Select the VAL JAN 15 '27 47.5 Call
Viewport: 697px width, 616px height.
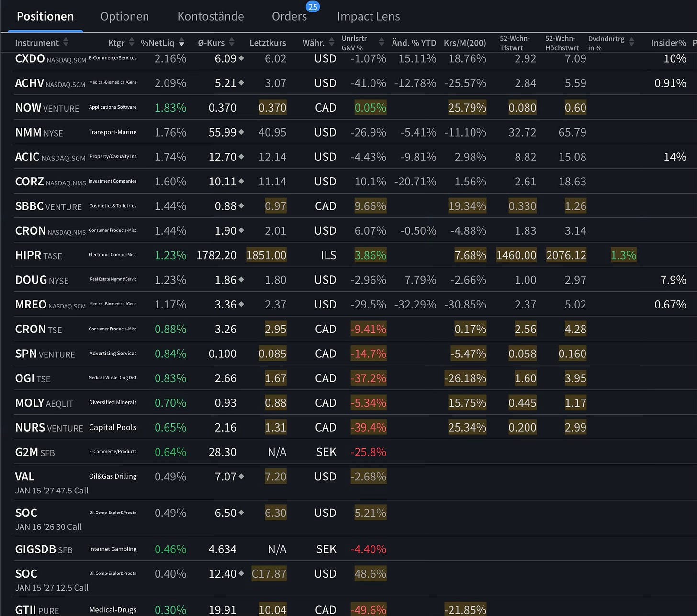[x=52, y=483]
